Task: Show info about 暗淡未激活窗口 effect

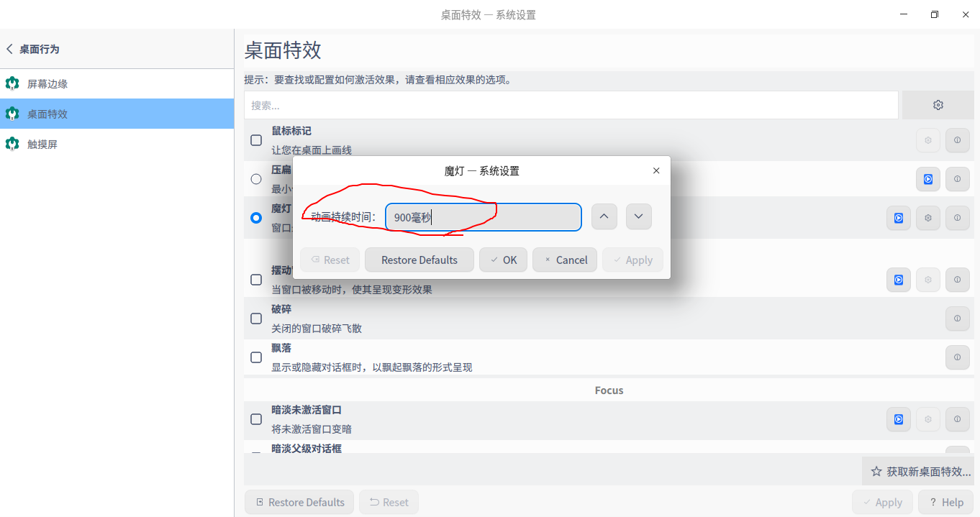Action: 957,419
